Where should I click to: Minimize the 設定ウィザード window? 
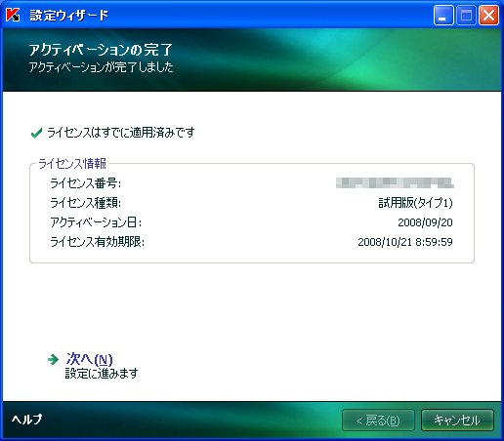(443, 16)
